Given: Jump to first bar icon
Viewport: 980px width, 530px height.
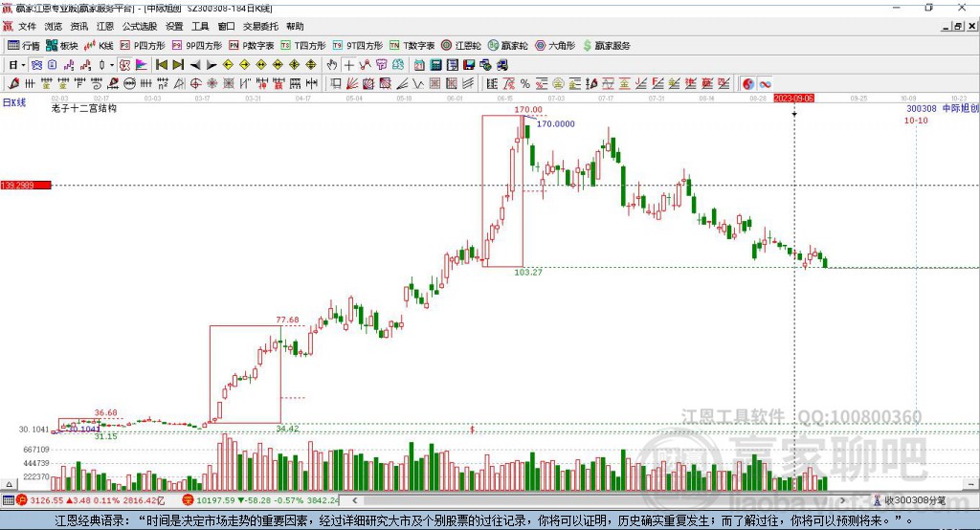Looking at the screenshot, I should (x=161, y=65).
